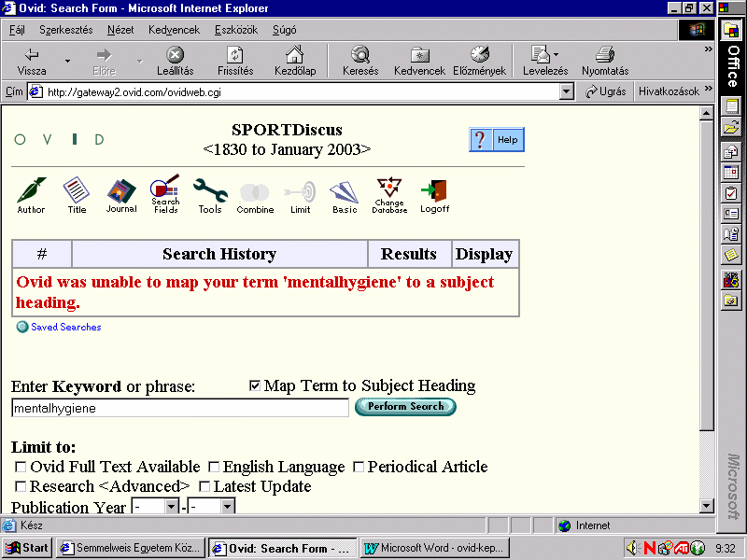Go back with the Vissza button
The image size is (747, 560).
pos(32,61)
